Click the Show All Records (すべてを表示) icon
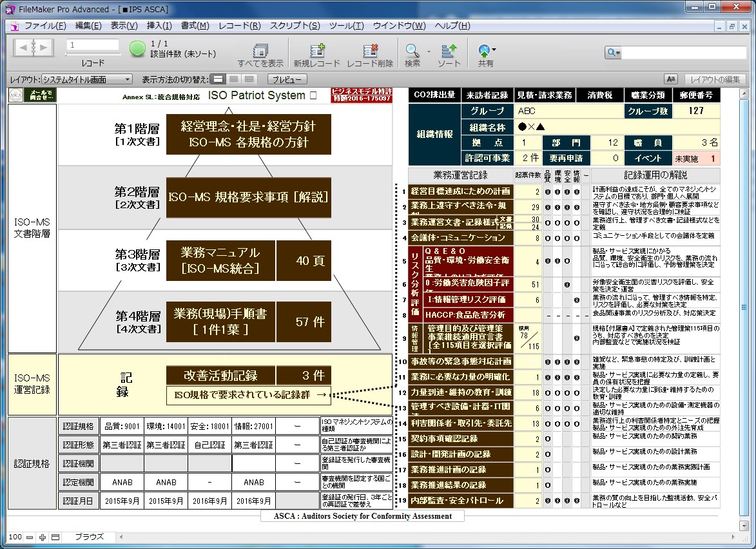The height and width of the screenshot is (549, 756). tap(260, 51)
